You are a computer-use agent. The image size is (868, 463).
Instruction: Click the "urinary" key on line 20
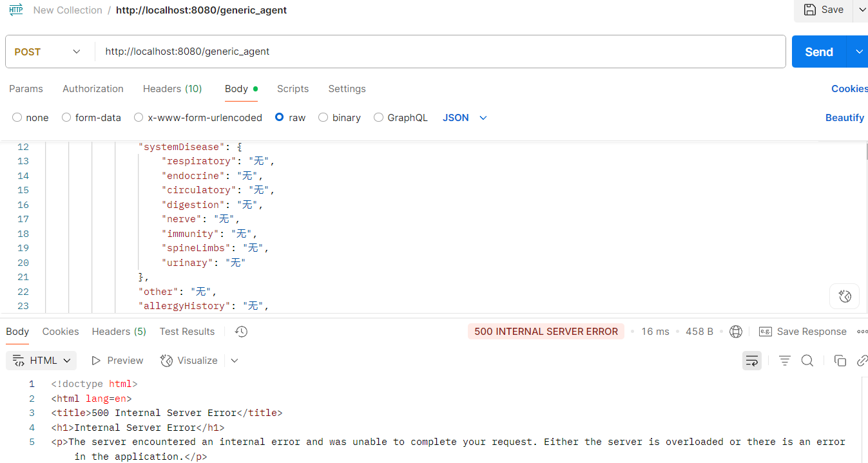tap(187, 263)
